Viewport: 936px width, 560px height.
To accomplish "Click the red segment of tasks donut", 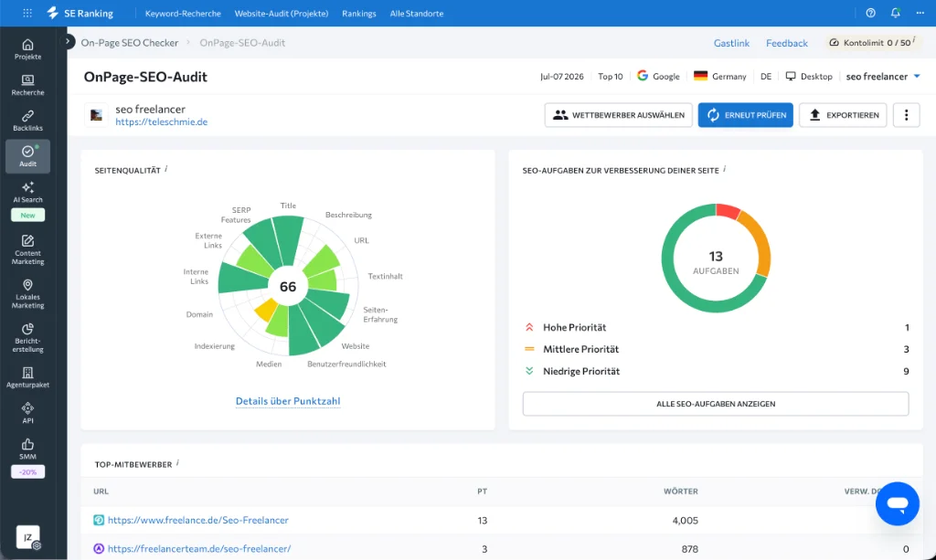I will [x=728, y=210].
